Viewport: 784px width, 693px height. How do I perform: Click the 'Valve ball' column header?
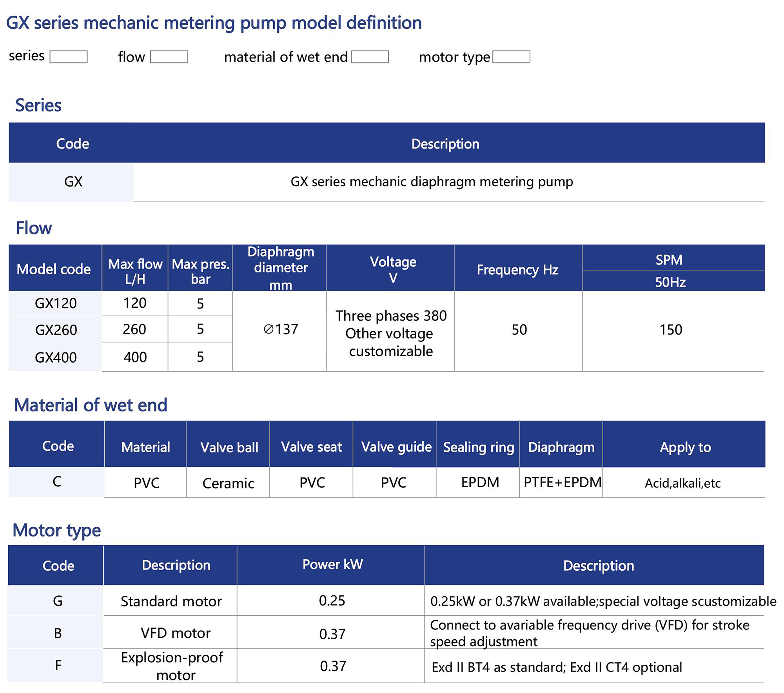[229, 448]
